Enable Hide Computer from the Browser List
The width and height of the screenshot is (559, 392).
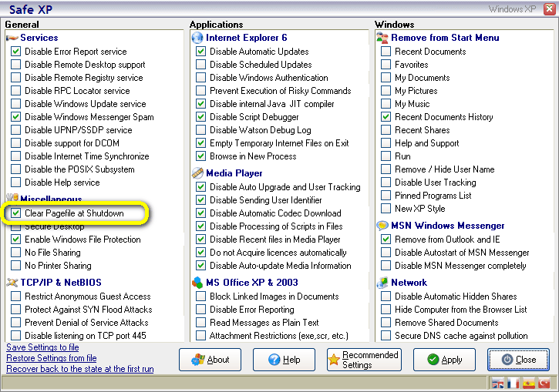[386, 310]
